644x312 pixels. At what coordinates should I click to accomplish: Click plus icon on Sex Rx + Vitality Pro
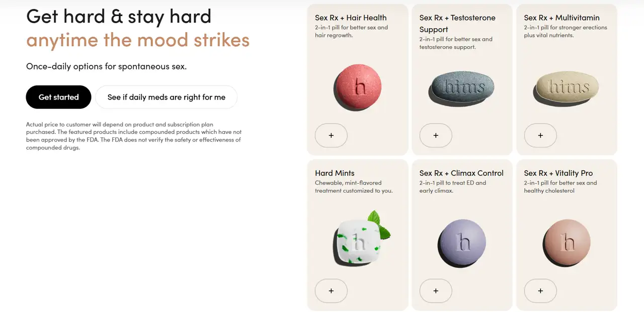[540, 291]
